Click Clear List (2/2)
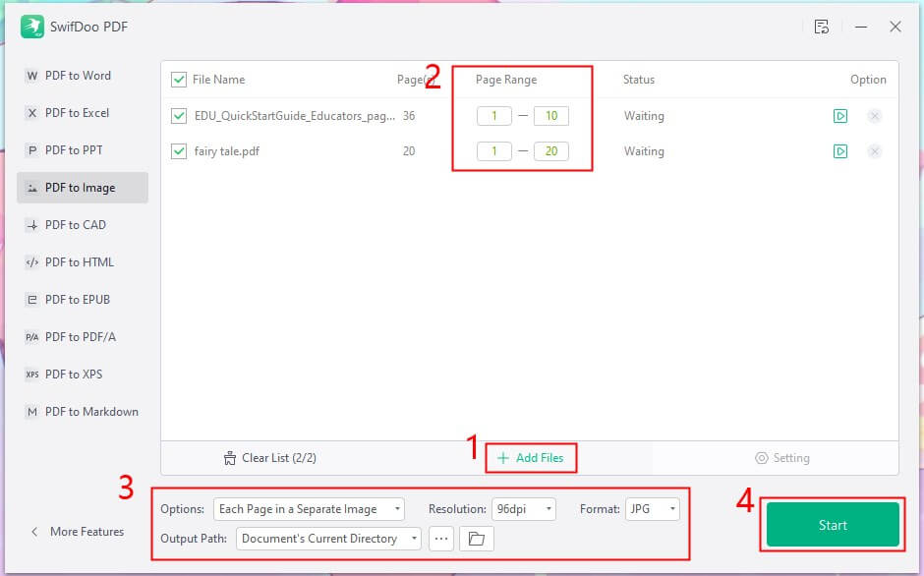The height and width of the screenshot is (576, 924). (x=270, y=458)
